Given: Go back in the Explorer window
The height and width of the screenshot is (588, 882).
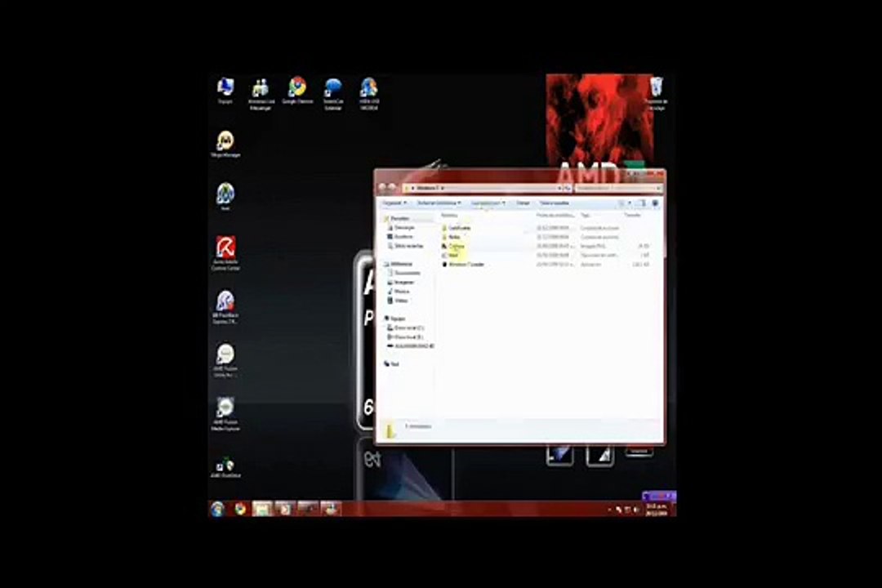Looking at the screenshot, I should coord(383,187).
